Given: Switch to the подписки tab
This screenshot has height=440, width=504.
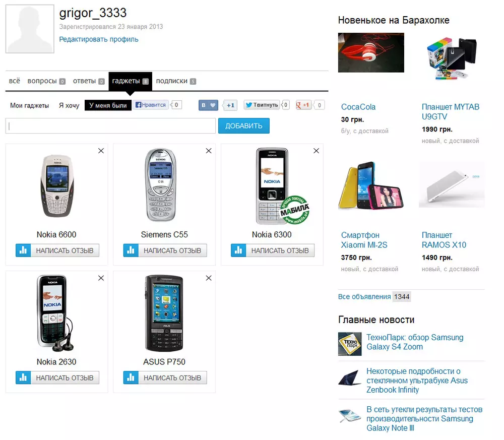Looking at the screenshot, I should tap(176, 81).
